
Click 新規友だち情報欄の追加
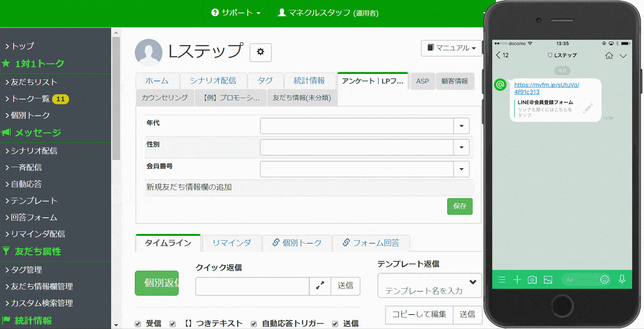tap(189, 187)
